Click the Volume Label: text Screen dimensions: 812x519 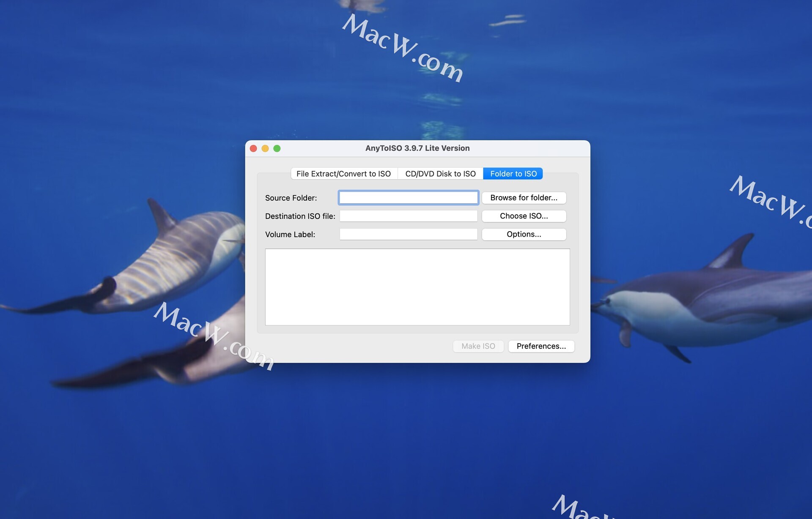[x=290, y=234]
